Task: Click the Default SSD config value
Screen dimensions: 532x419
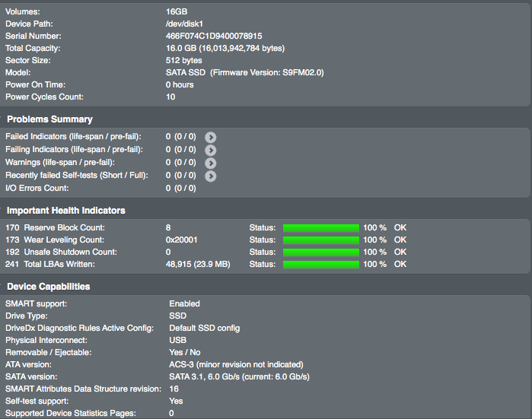Action: pyautogui.click(x=204, y=328)
